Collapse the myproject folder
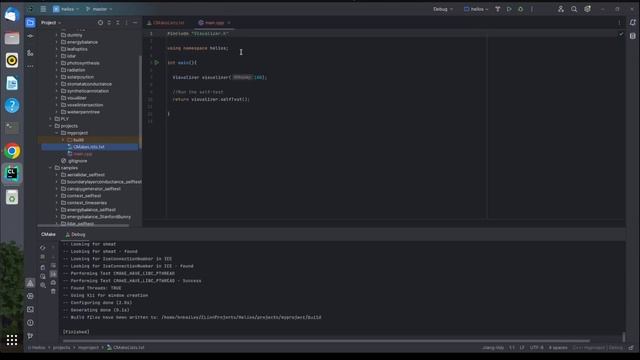The height and width of the screenshot is (360, 640). point(57,133)
